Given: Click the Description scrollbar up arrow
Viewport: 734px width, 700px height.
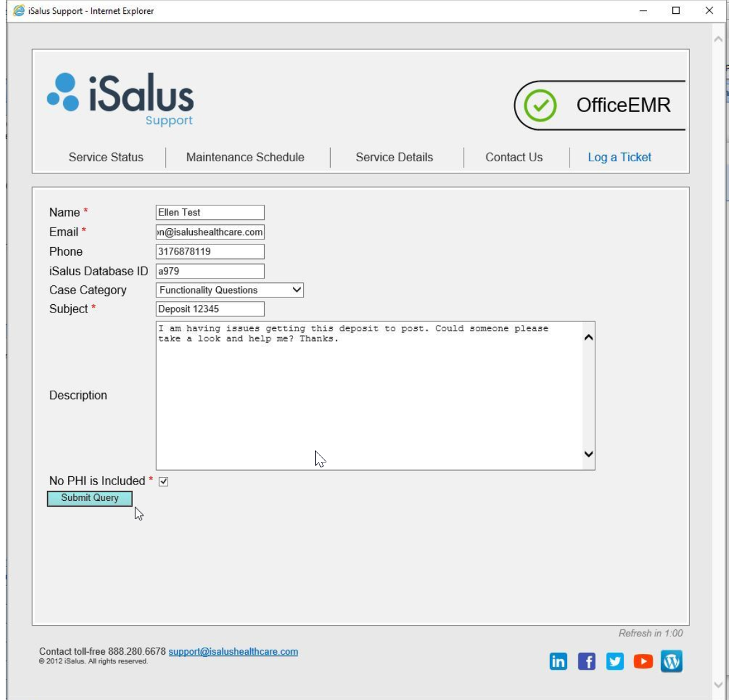Looking at the screenshot, I should [x=589, y=338].
